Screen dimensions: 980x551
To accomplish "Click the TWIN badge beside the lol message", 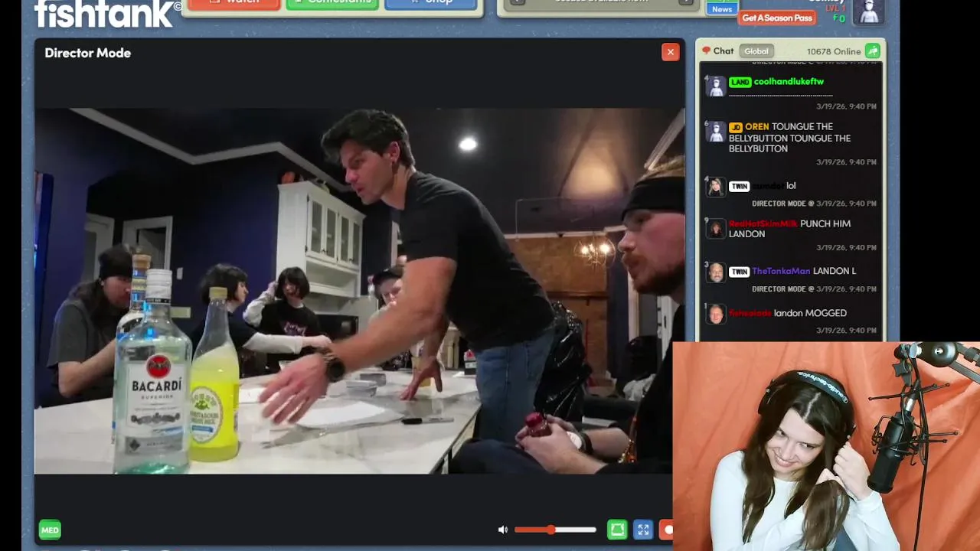I will 739,186.
